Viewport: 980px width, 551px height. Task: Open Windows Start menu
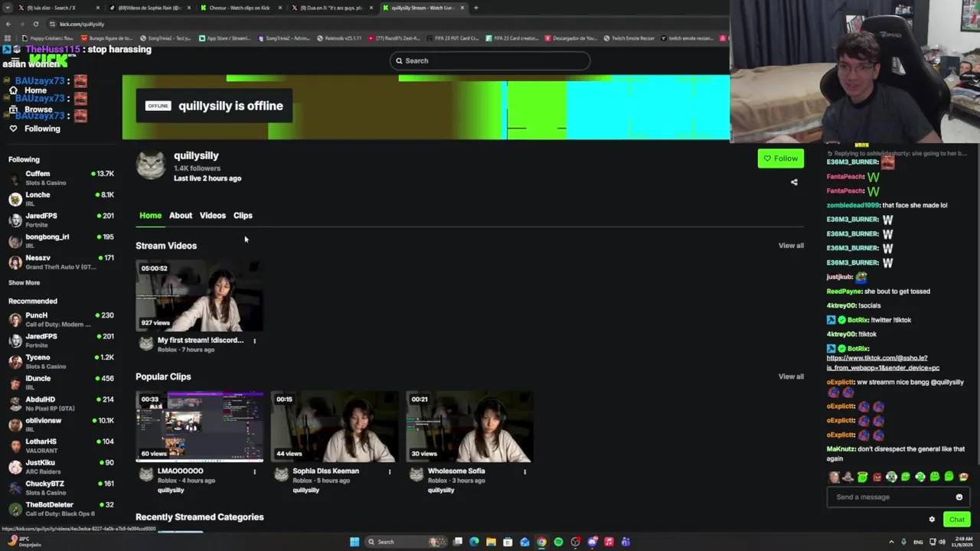[x=354, y=542]
